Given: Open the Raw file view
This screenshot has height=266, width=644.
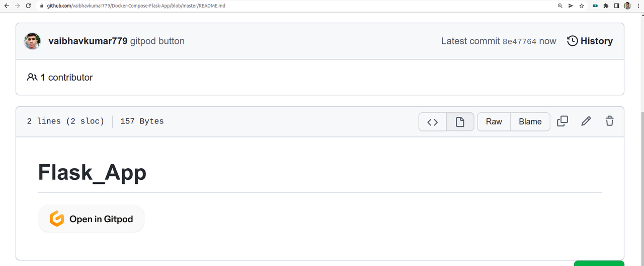Looking at the screenshot, I should pos(494,121).
